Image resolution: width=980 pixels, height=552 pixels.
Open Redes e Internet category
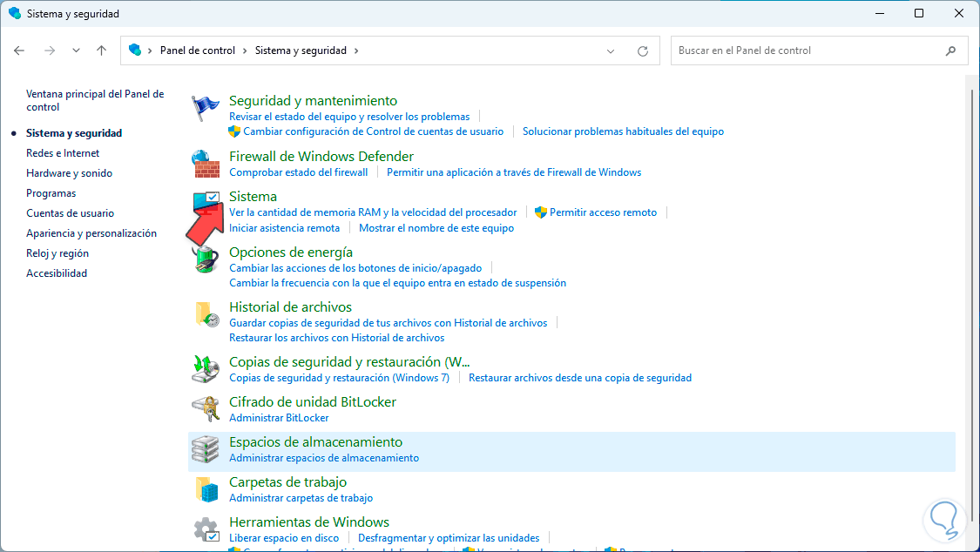pyautogui.click(x=63, y=153)
